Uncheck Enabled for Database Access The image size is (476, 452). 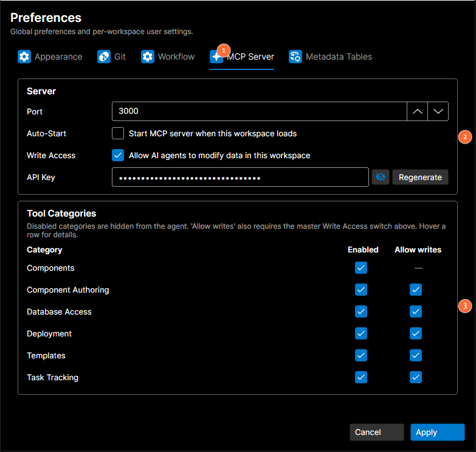point(361,311)
